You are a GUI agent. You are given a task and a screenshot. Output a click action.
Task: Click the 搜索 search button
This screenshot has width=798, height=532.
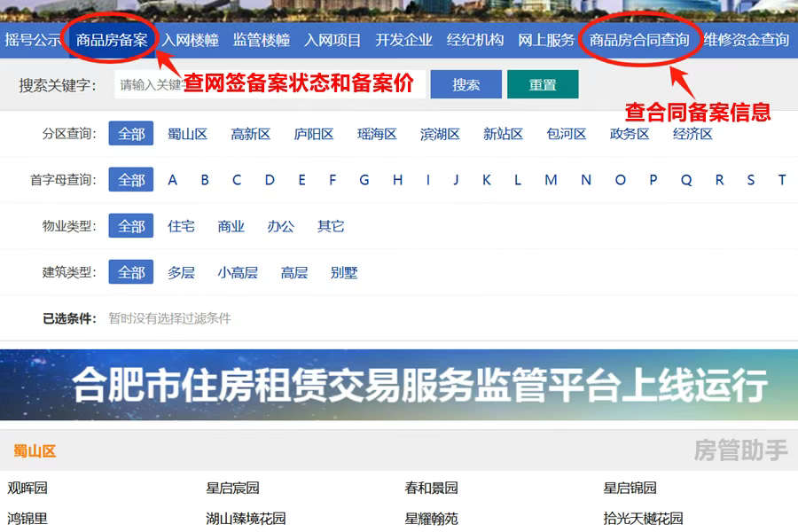(465, 84)
